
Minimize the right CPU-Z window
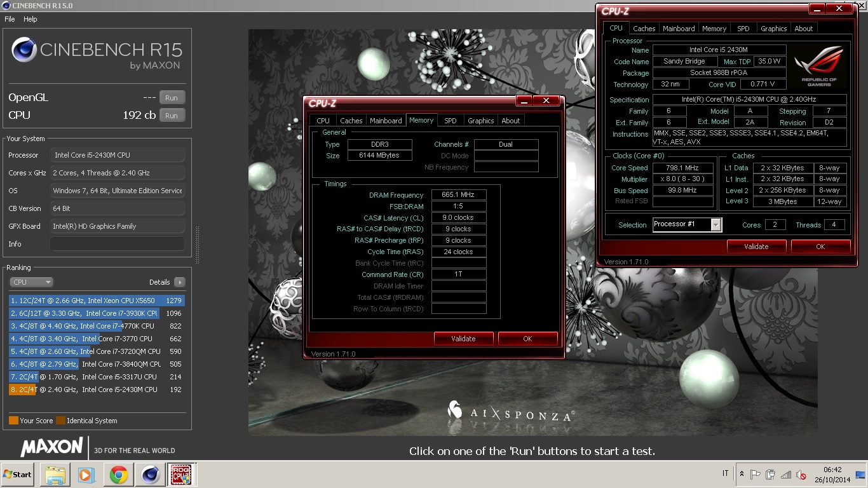click(x=817, y=9)
